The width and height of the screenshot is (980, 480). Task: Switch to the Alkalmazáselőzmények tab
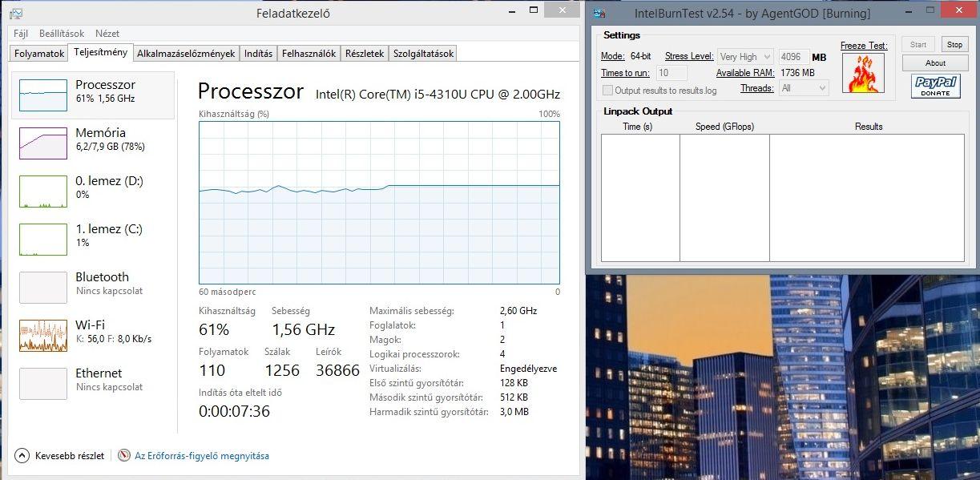coord(186,54)
